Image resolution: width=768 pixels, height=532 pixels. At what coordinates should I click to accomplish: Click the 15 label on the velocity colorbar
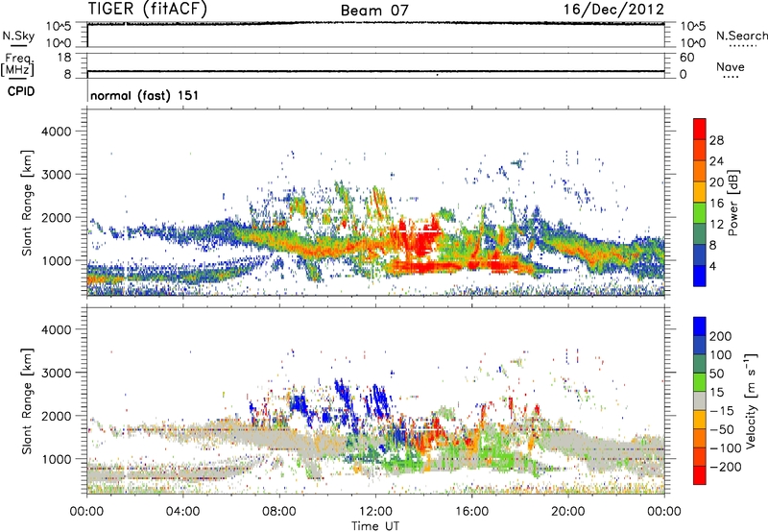point(716,393)
